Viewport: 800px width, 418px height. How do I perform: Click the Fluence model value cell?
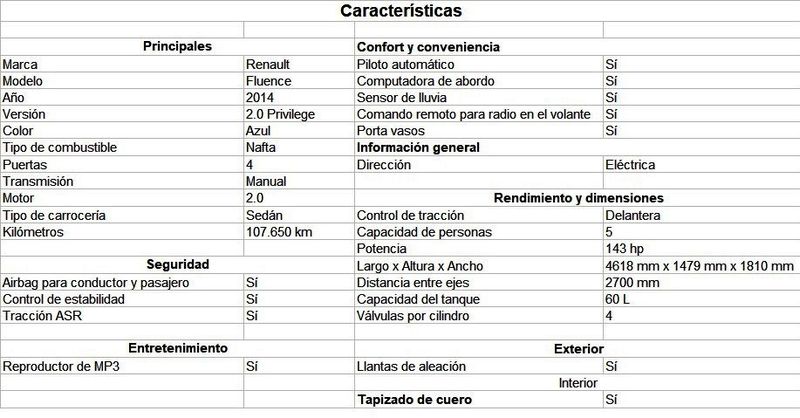point(270,81)
